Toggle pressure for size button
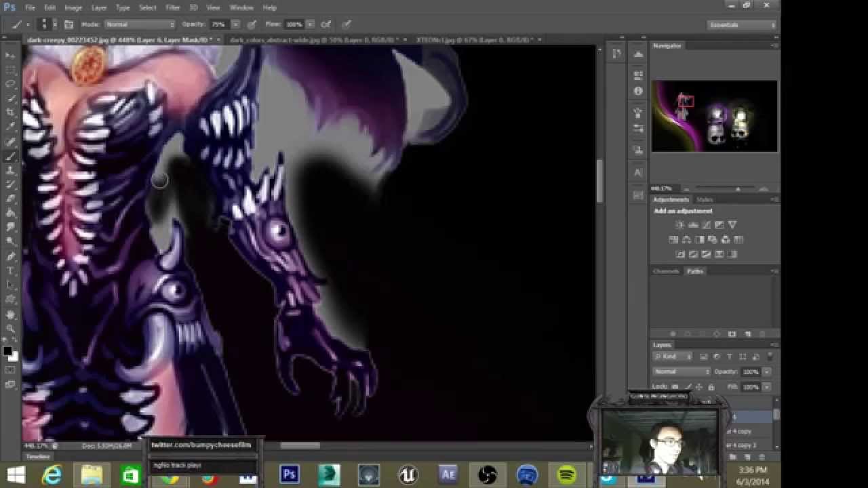The width and height of the screenshot is (868, 488). click(x=346, y=24)
